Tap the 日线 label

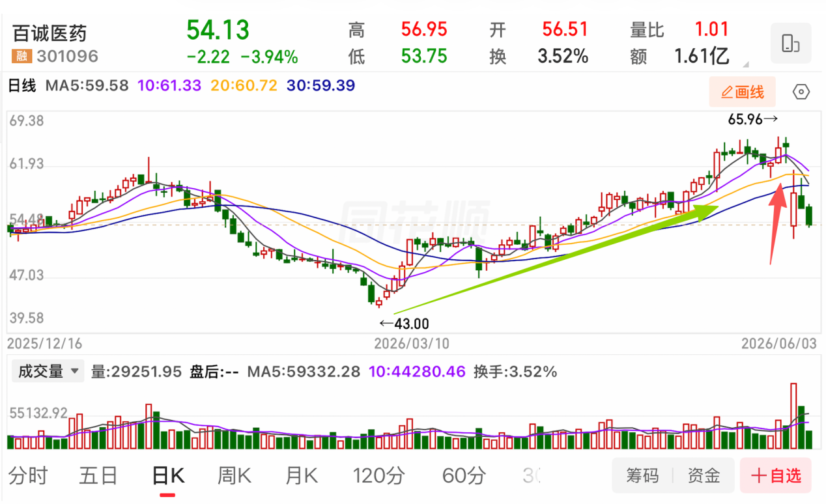coord(21,85)
